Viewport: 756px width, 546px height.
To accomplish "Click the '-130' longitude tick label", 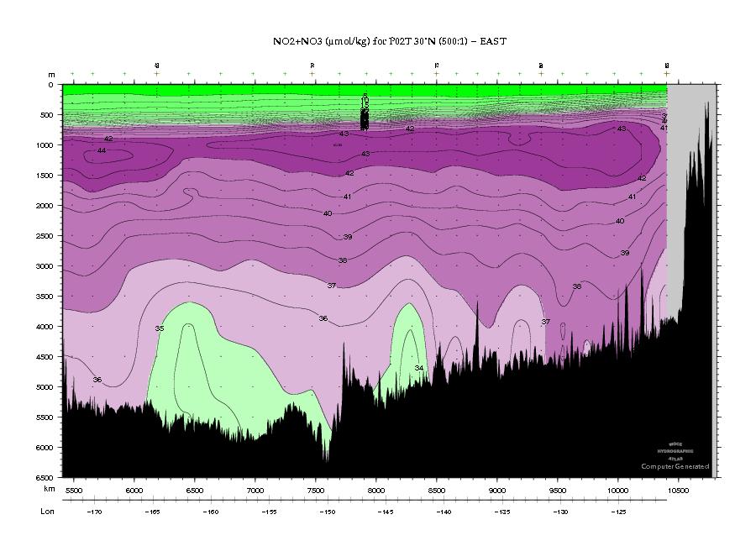I will click(560, 512).
